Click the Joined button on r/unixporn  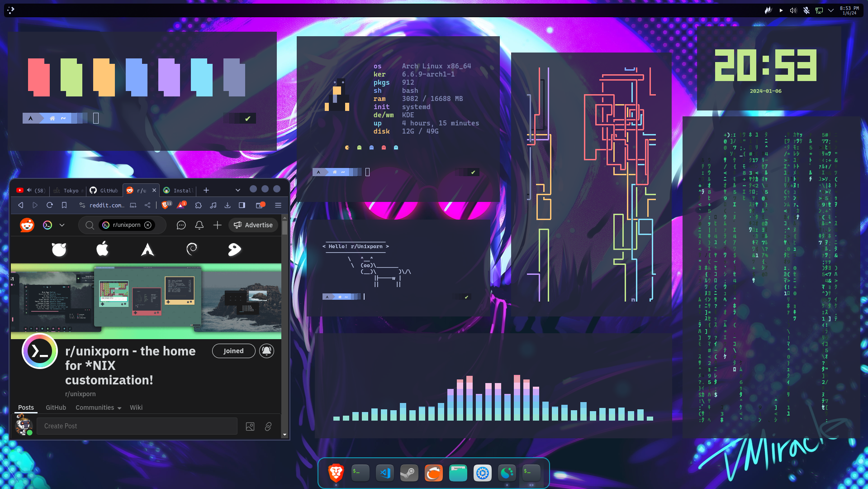pyautogui.click(x=233, y=351)
